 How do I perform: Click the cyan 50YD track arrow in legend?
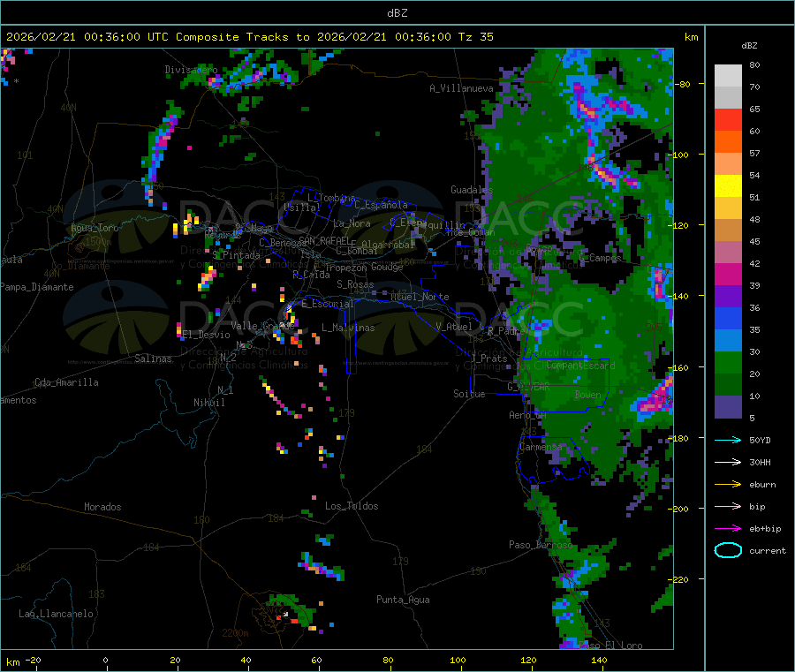point(728,440)
